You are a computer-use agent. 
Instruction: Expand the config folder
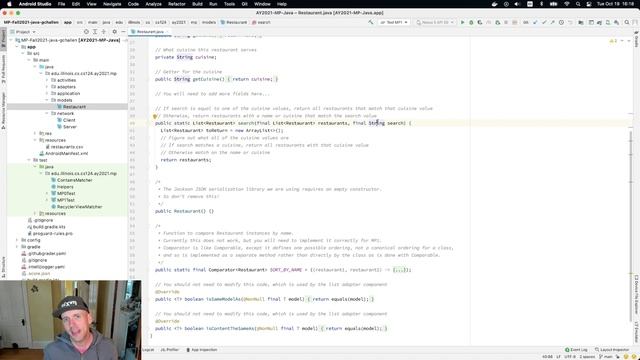pyautogui.click(x=17, y=240)
